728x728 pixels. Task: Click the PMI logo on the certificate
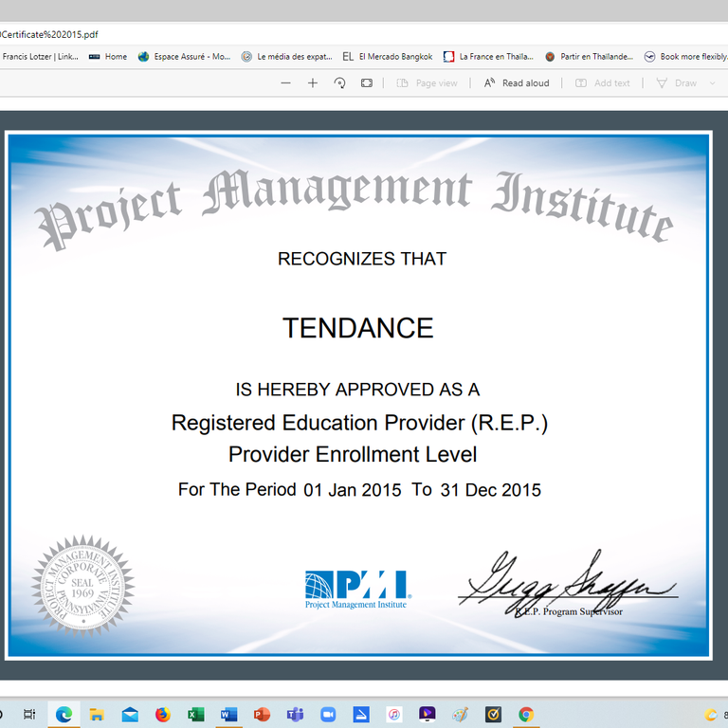357,590
